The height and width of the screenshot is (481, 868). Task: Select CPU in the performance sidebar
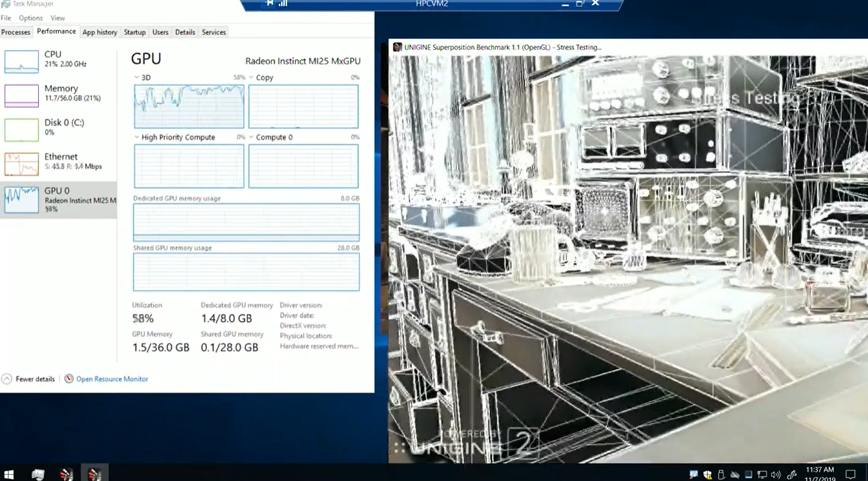pyautogui.click(x=58, y=60)
